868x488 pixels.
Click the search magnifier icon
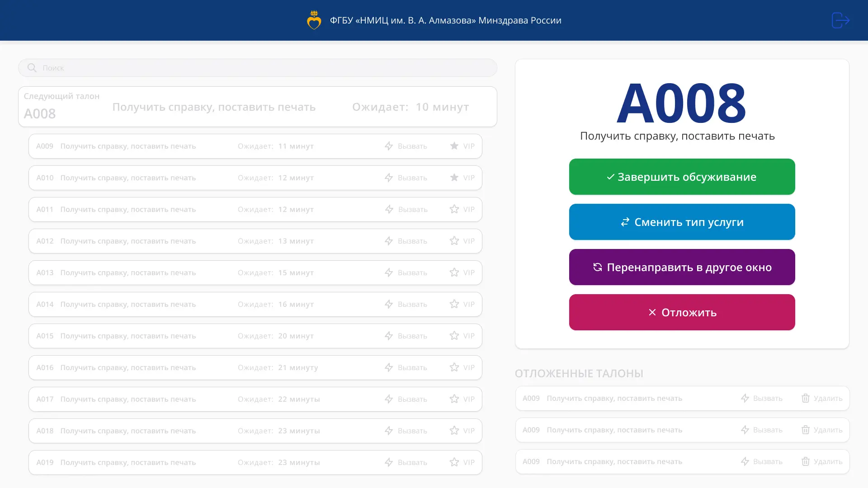[32, 68]
